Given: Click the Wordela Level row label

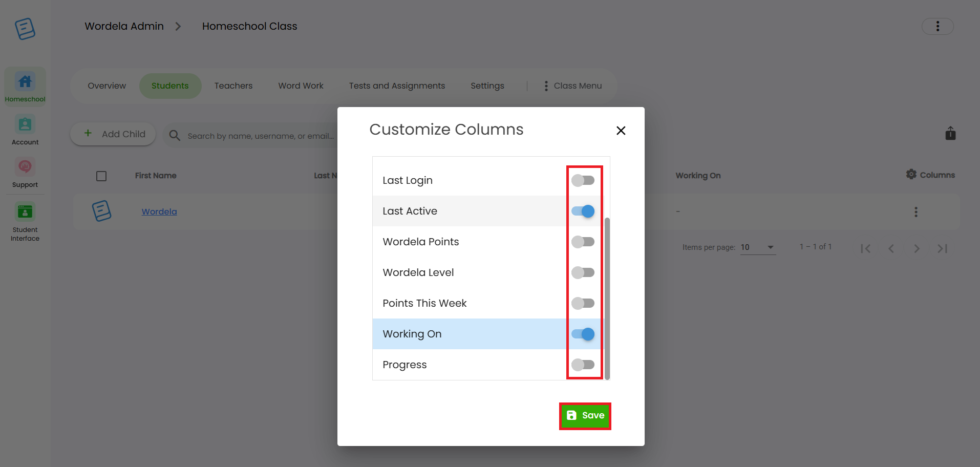Looking at the screenshot, I should (418, 272).
